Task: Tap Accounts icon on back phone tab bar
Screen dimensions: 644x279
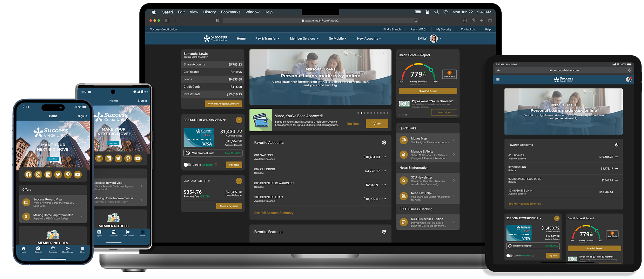Action: (114, 232)
